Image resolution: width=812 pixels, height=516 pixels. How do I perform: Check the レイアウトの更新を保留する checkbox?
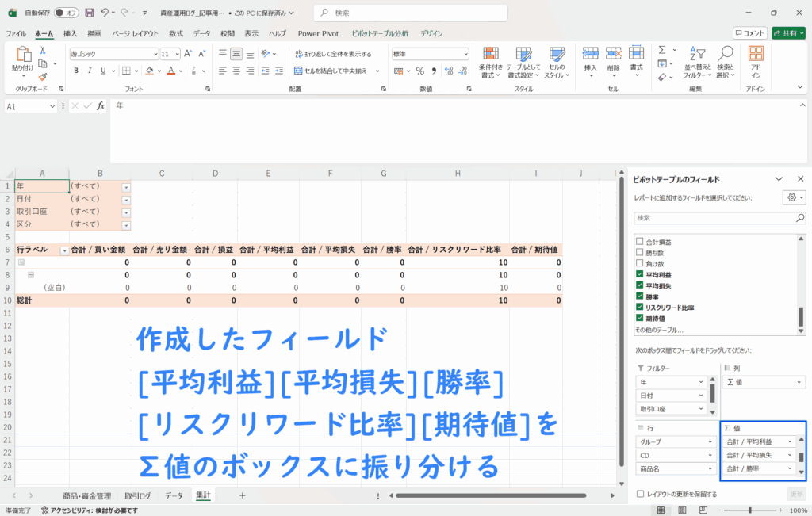[x=640, y=494]
